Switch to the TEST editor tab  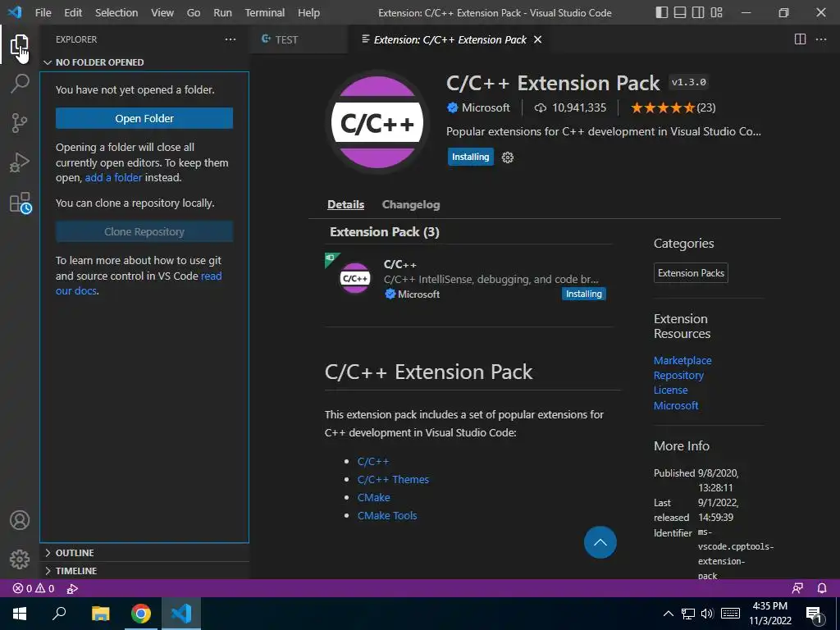pos(299,39)
